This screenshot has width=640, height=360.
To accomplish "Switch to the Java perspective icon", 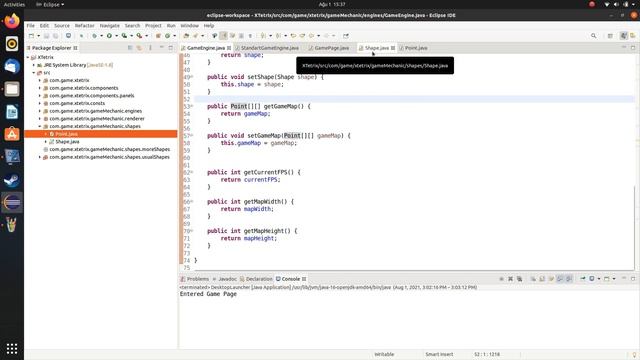I will click(623, 36).
